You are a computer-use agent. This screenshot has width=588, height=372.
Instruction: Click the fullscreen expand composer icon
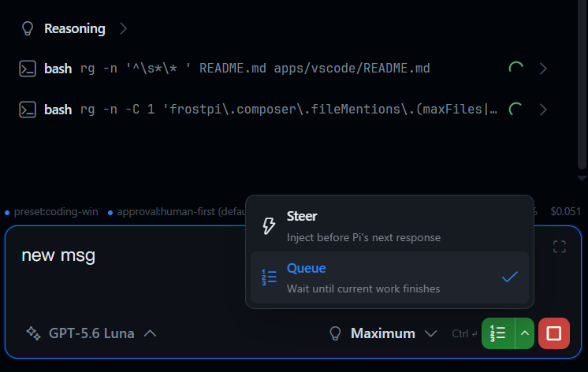pyautogui.click(x=560, y=247)
